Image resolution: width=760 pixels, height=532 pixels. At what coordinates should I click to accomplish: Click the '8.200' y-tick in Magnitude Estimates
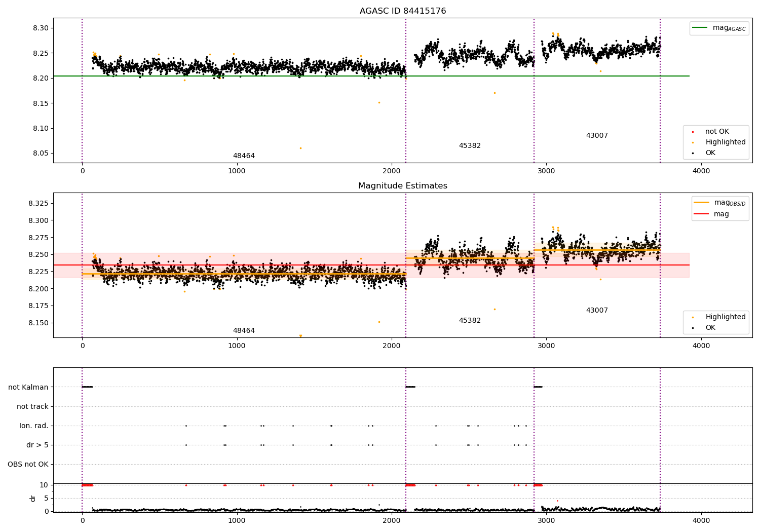tap(39, 289)
